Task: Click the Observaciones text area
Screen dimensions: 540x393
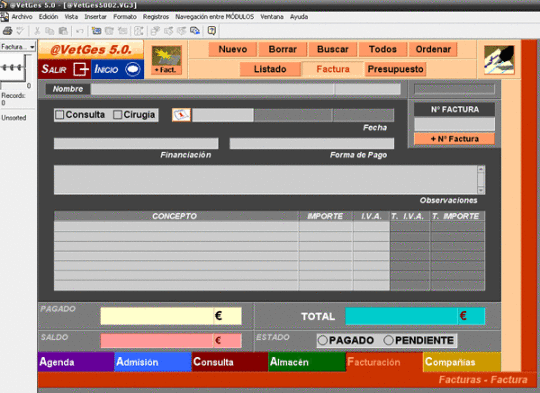Action: 266,179
